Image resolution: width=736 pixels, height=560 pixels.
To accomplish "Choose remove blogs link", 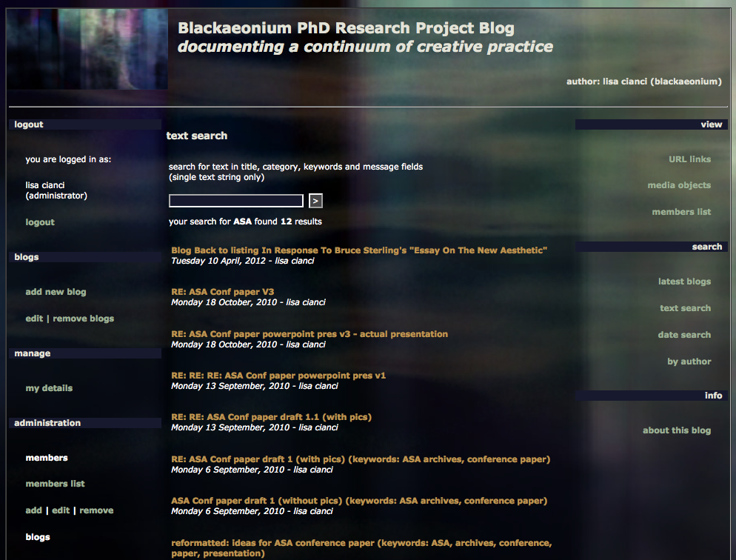I will 83,319.
